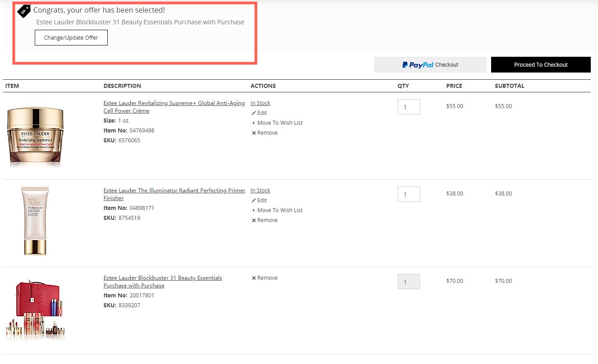The height and width of the screenshot is (364, 598).
Task: Click pencil icon beside Edit for $38.00 item
Action: tap(254, 200)
